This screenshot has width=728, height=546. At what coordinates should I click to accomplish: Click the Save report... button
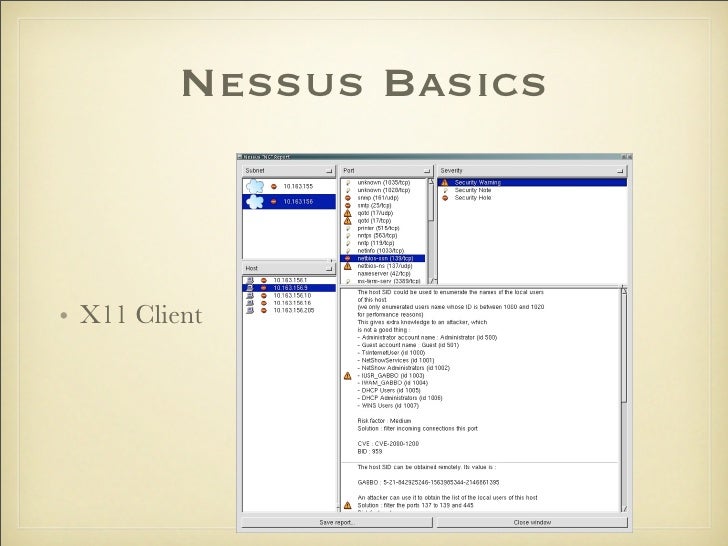pyautogui.click(x=337, y=522)
